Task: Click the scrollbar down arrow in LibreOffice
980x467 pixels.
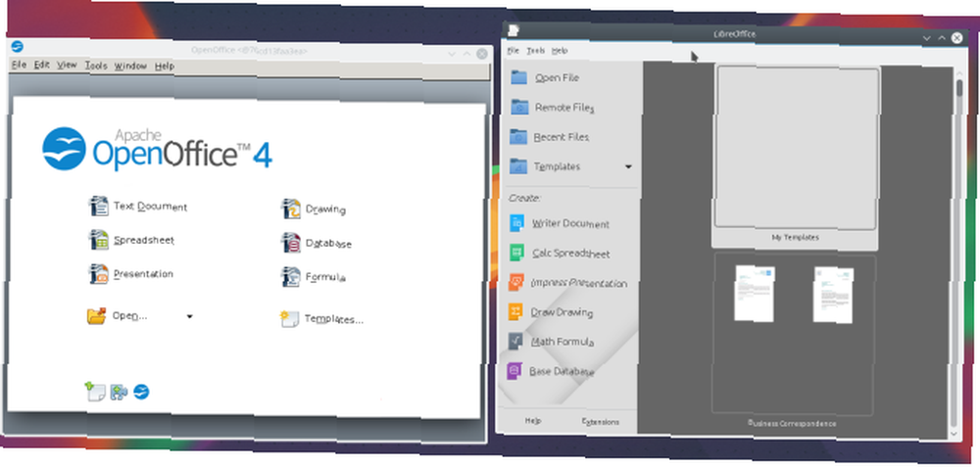Action: click(954, 434)
